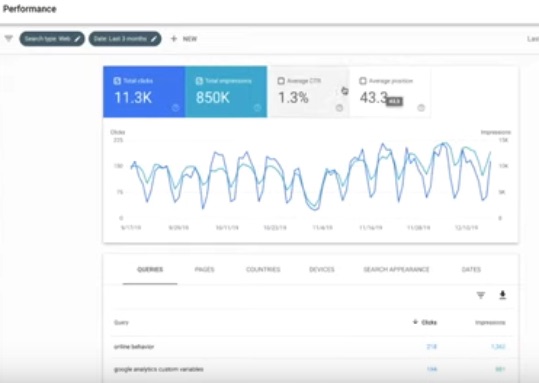The image size is (539, 383).
Task: Edit the Date: Last 3 months chip
Action: (x=125, y=39)
